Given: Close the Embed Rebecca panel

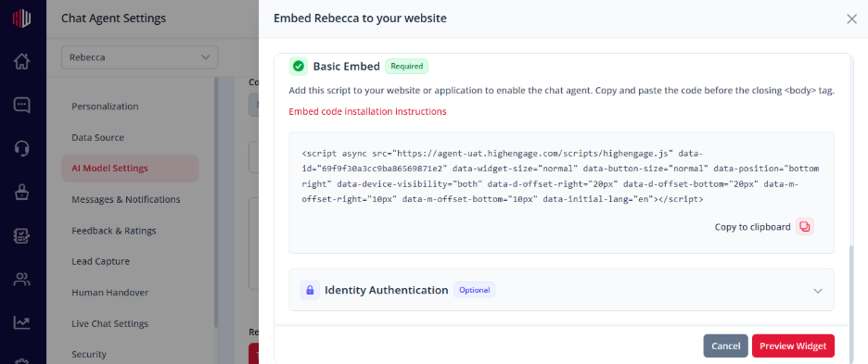Looking at the screenshot, I should click(x=851, y=19).
